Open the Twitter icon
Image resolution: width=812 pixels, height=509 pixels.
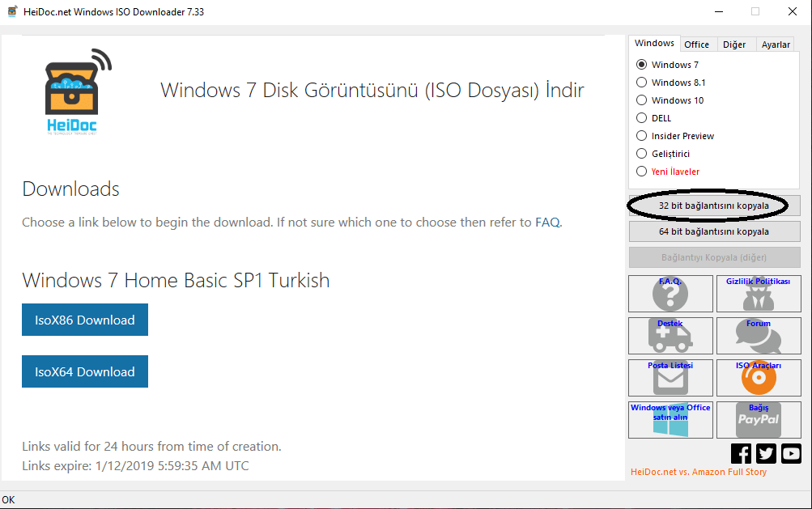point(766,454)
